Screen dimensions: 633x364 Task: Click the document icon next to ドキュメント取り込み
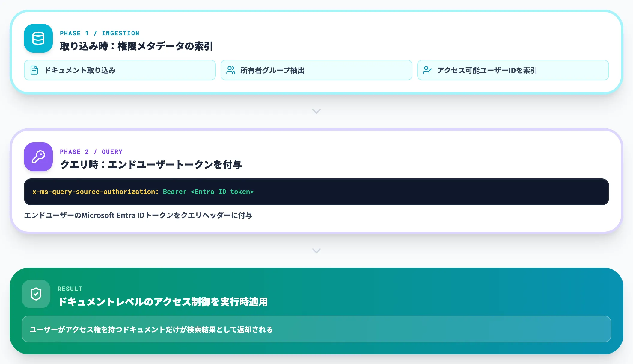point(34,70)
